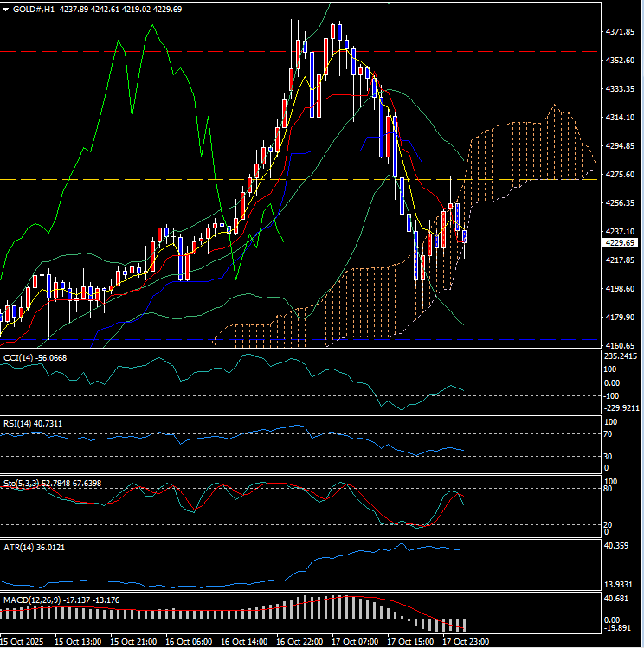Click the 235.2415 CCI scale value
This screenshot has width=644, height=648.
[x=621, y=356]
